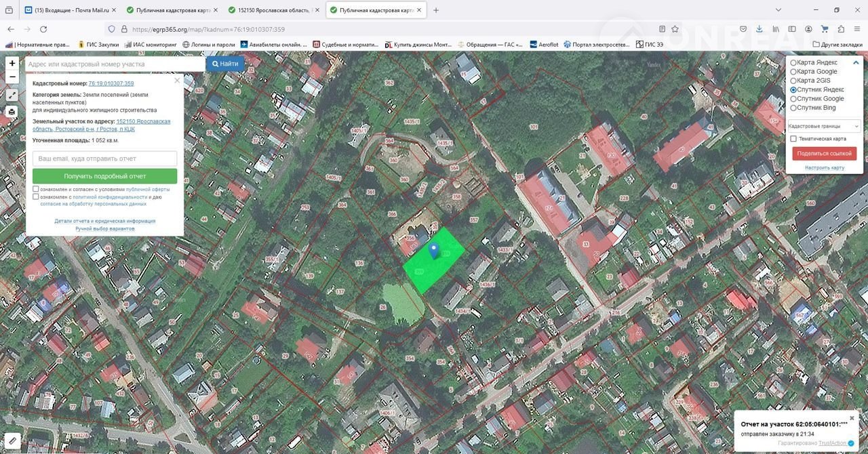This screenshot has height=454, width=868.
Task: Click Получить подробный отчет button
Action: 104,176
